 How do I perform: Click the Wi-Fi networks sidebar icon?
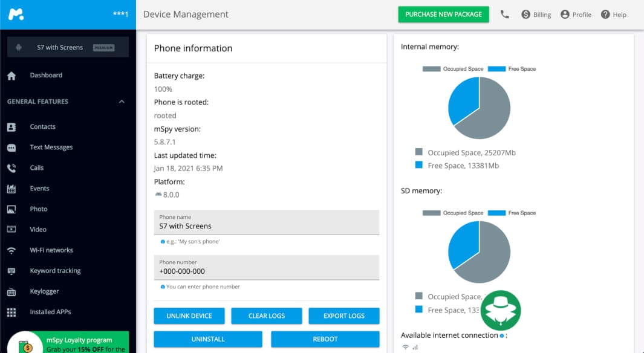[x=11, y=250]
